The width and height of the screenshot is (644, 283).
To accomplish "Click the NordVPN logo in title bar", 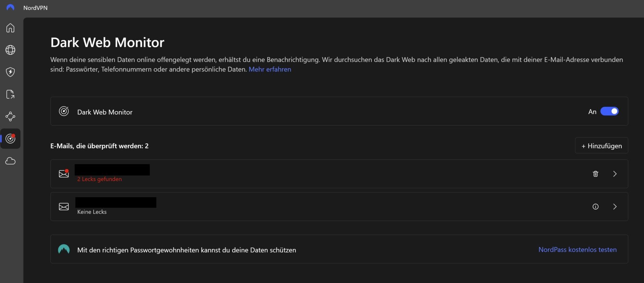I will pos(10,7).
